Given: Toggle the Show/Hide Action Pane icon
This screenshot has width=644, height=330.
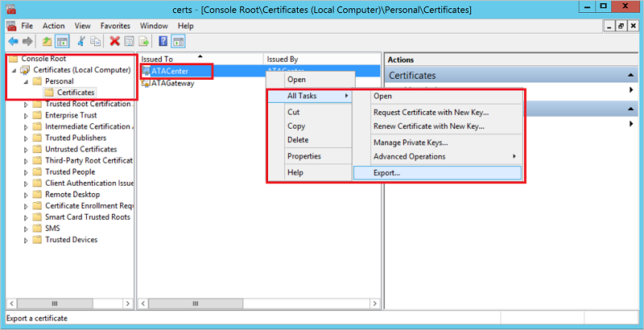Looking at the screenshot, I should [x=178, y=41].
